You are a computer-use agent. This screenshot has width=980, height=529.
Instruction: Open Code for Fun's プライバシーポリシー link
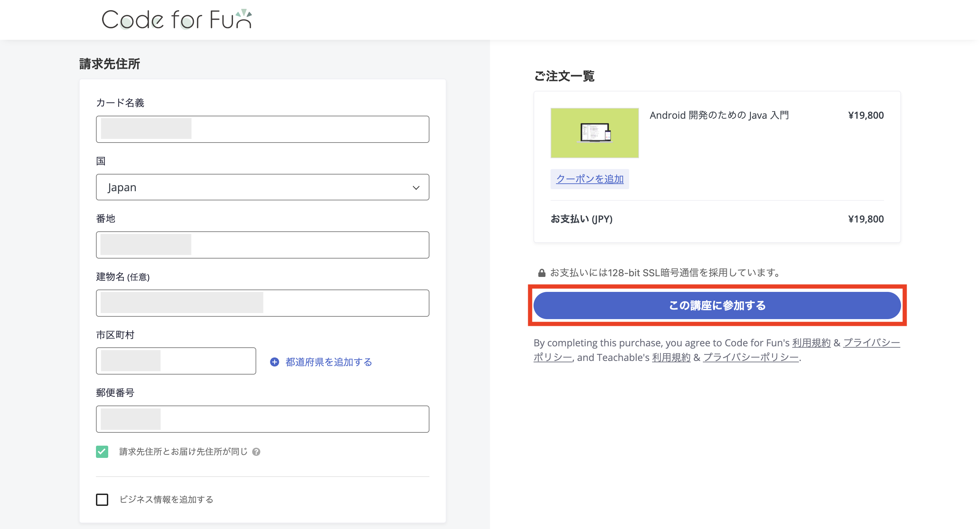point(871,343)
